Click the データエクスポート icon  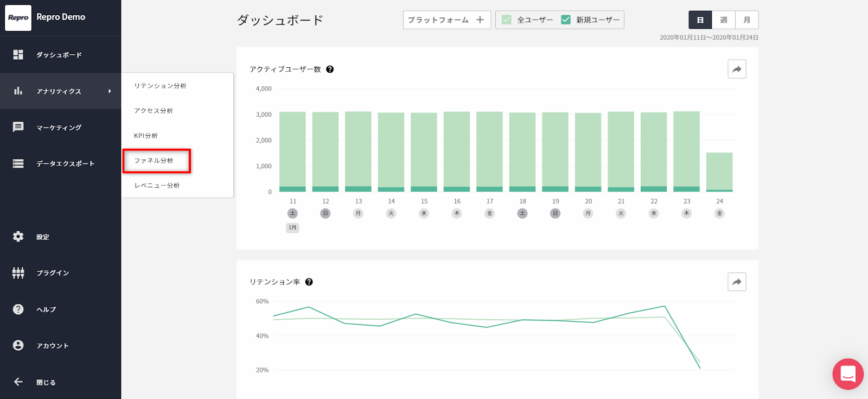[18, 163]
